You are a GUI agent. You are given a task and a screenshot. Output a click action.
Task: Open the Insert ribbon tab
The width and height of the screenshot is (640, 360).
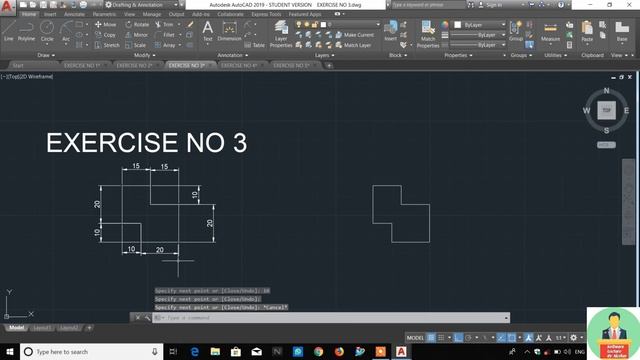[x=50, y=14]
